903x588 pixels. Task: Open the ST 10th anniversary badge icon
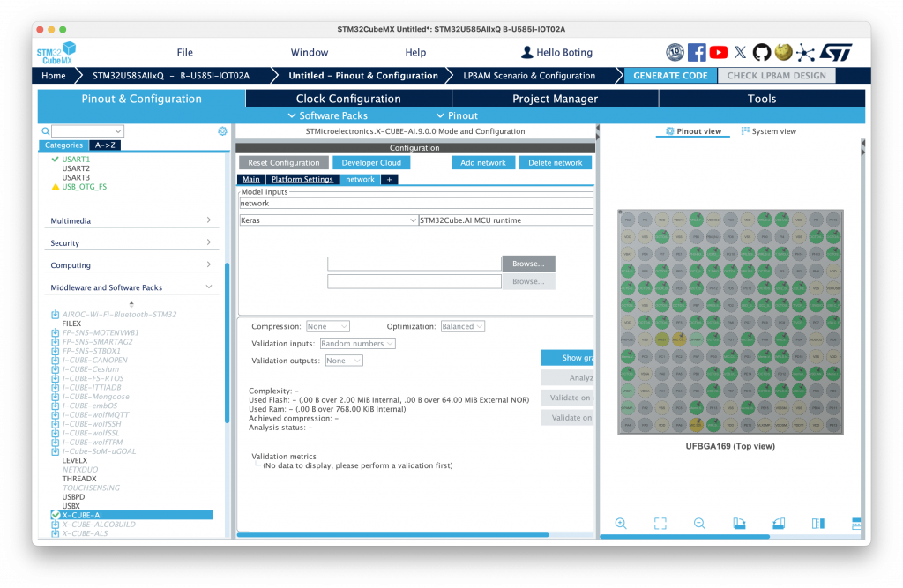coord(675,52)
